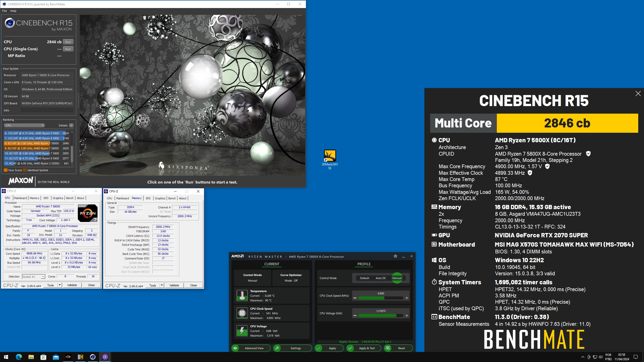Switch to Cinebench in the taskbar
This screenshot has width=644, height=362.
(x=93, y=357)
